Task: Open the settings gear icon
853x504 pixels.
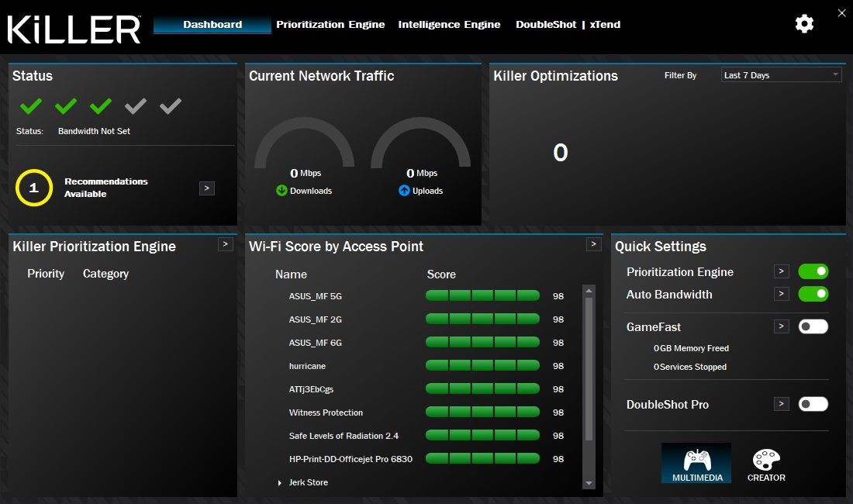Action: [x=804, y=24]
